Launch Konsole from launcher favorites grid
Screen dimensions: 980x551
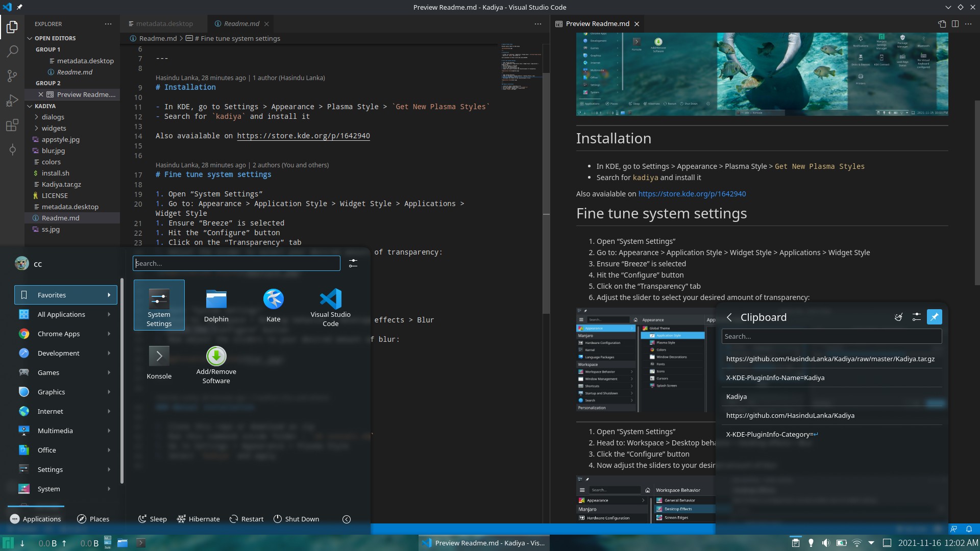[x=159, y=362]
